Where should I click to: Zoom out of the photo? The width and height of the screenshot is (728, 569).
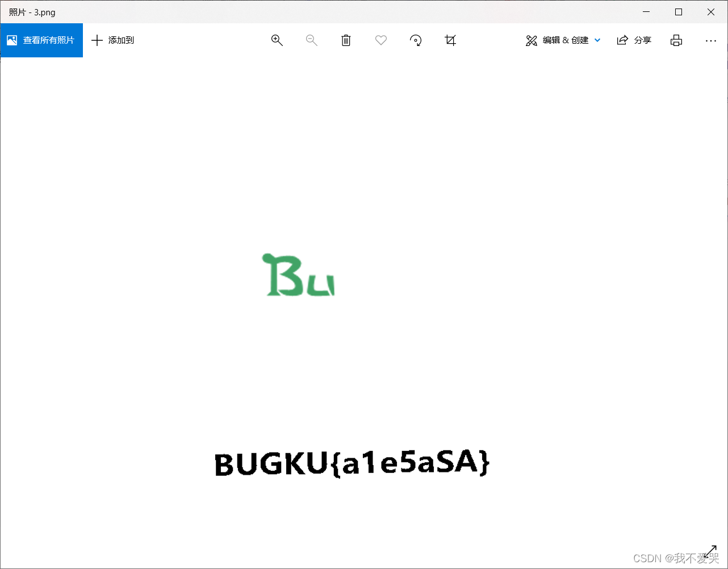coord(311,40)
